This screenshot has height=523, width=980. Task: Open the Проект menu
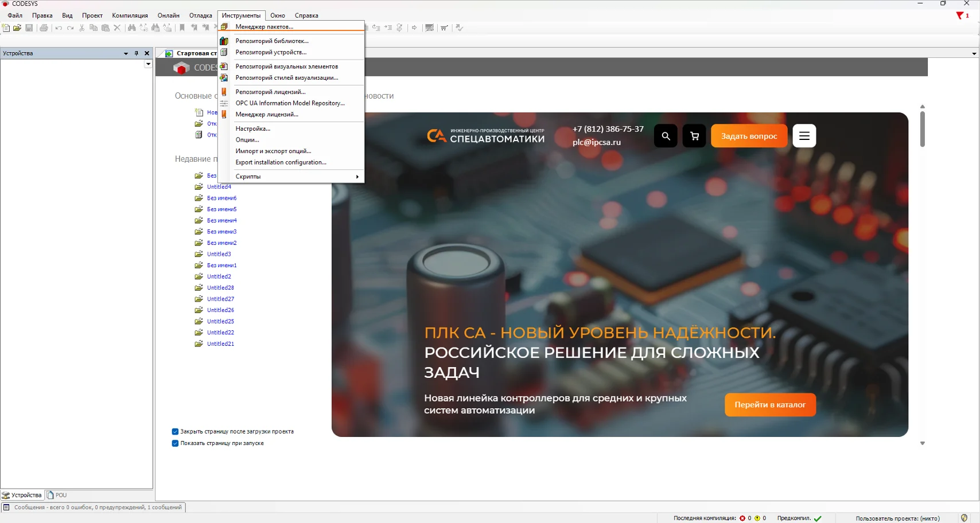[x=92, y=15]
